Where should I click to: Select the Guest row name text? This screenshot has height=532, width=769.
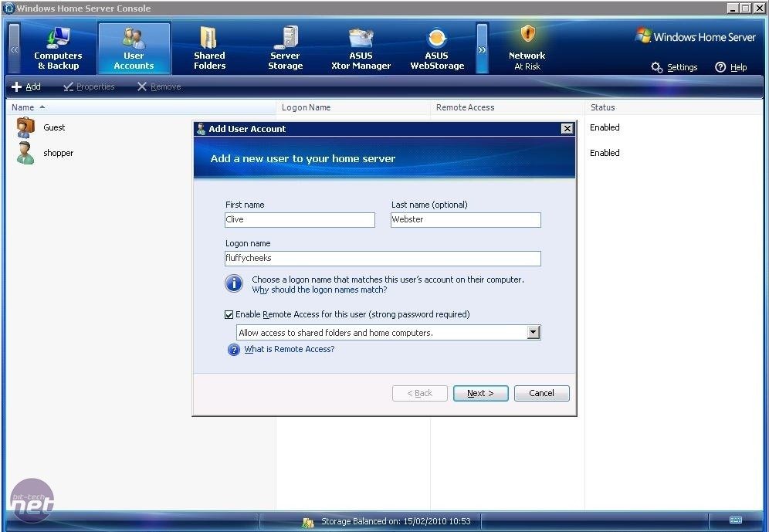54,127
